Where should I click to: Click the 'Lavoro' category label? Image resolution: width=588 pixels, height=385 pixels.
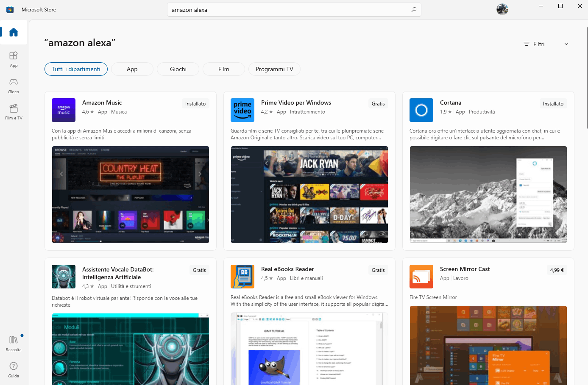pyautogui.click(x=460, y=278)
